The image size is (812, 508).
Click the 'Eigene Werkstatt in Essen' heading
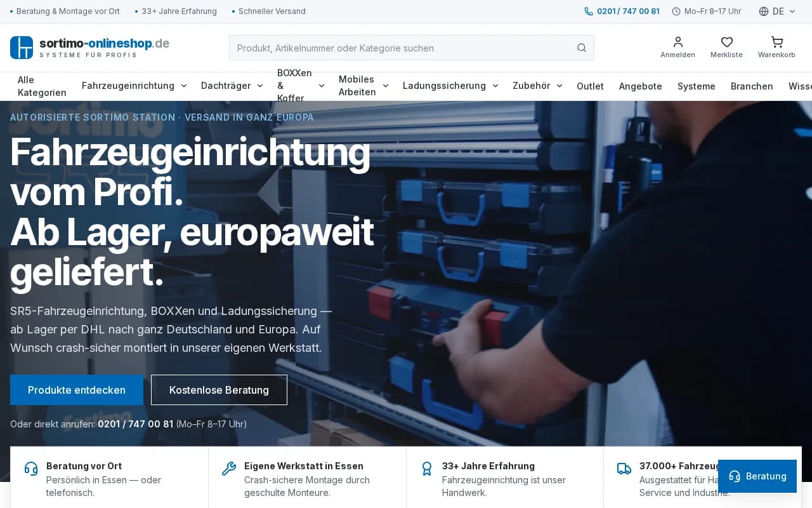(x=304, y=466)
